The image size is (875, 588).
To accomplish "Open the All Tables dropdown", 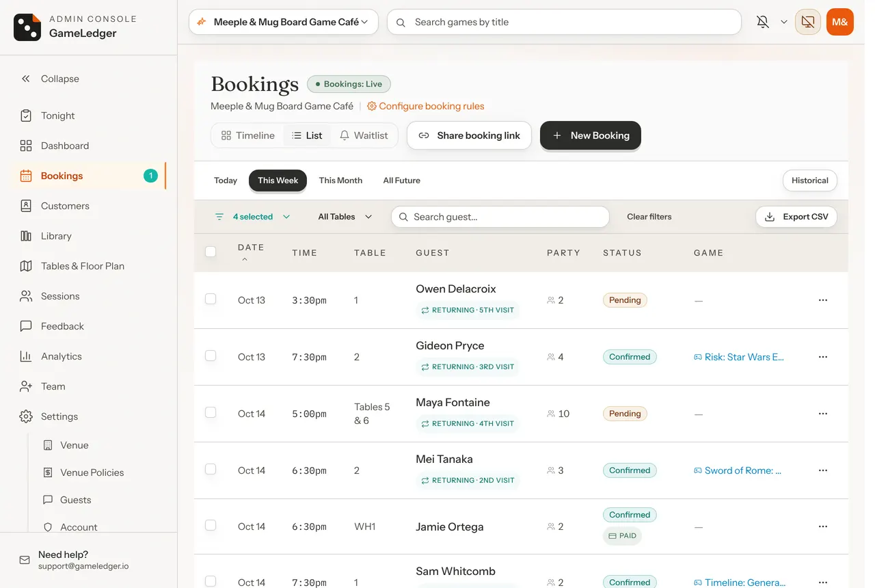I will point(345,217).
